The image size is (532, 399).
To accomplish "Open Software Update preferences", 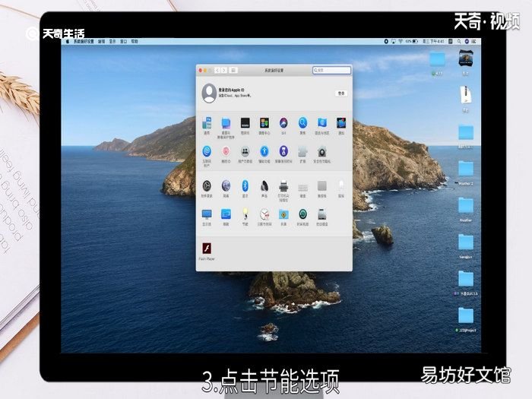I will tap(207, 186).
